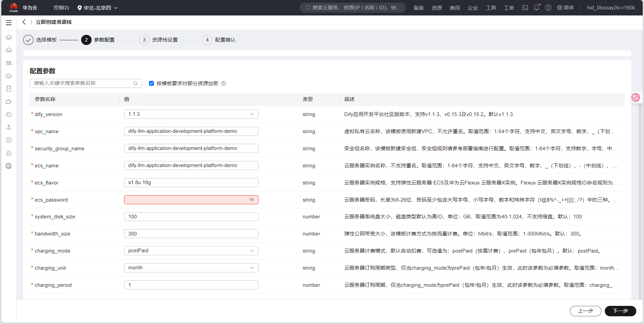Click the first cloud icon in sidebar
This screenshot has width=644, height=324.
(x=9, y=37)
